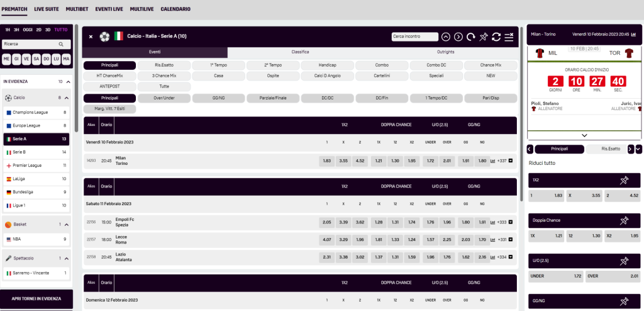Select the TUTTO time filter

61,30
